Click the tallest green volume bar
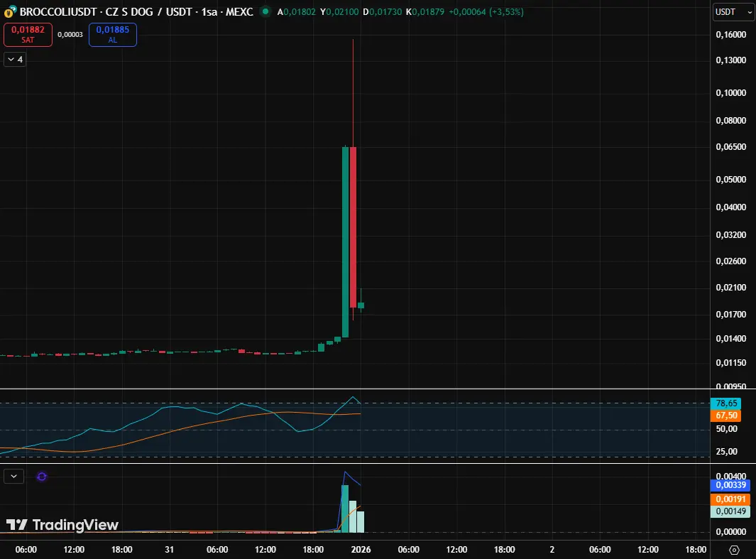Viewport: 756px width, 559px height. (345, 509)
